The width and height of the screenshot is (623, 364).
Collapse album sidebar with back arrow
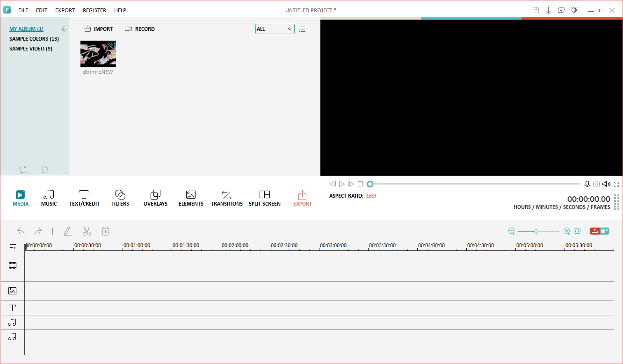pyautogui.click(x=65, y=29)
